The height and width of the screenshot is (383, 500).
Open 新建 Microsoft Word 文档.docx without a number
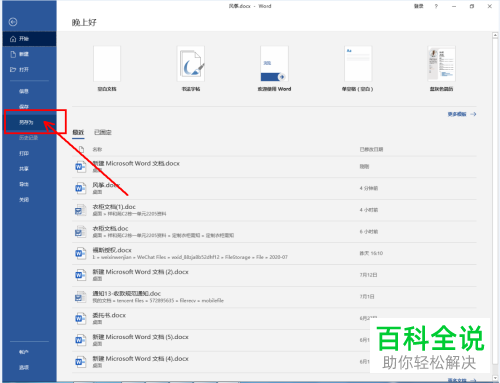(x=274, y=167)
